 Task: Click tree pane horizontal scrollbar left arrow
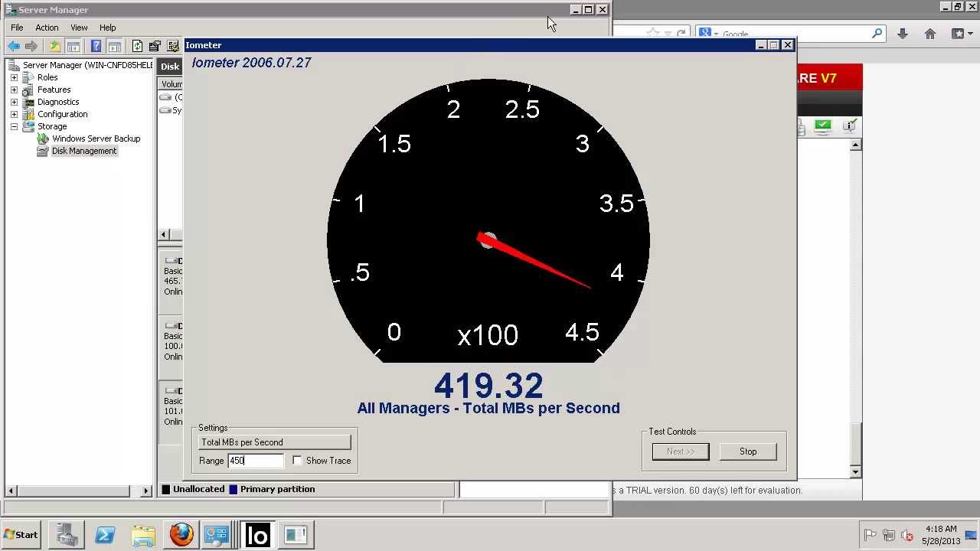click(11, 491)
